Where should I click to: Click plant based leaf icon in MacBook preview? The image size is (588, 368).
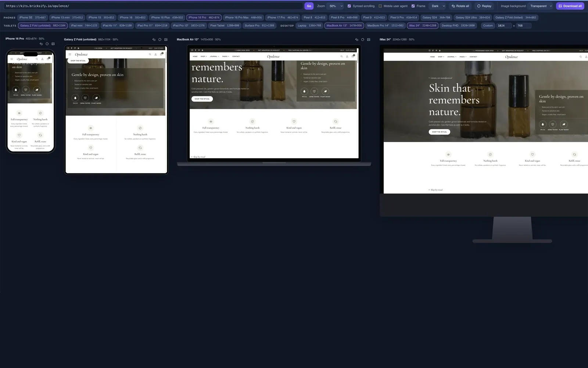coord(325,91)
